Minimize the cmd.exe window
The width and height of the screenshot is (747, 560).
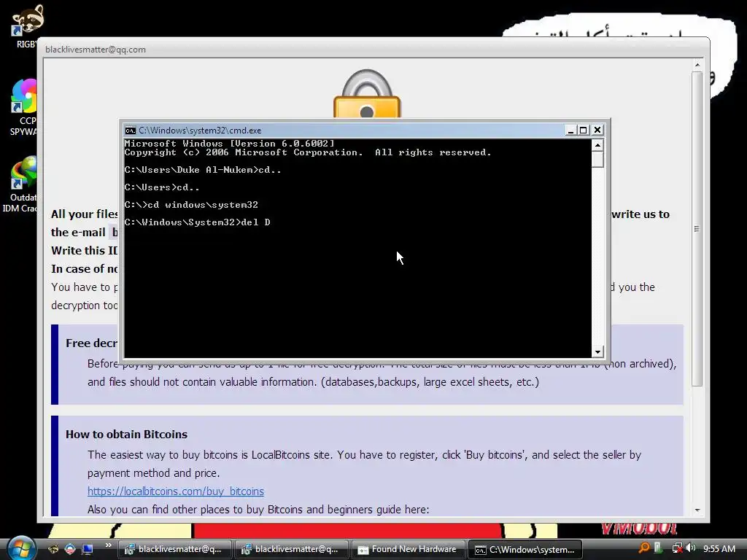click(x=570, y=130)
